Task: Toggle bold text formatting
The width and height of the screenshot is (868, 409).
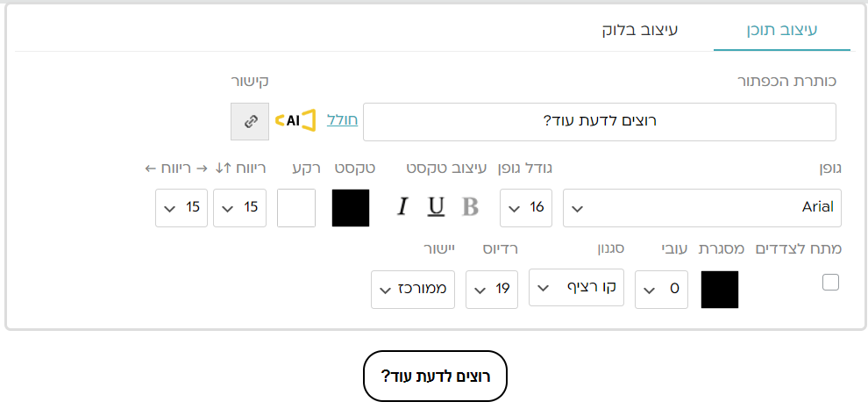Action: point(471,207)
